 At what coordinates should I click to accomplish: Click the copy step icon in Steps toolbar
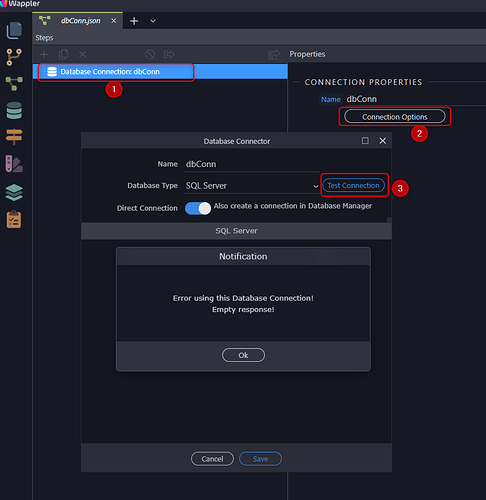click(x=63, y=54)
